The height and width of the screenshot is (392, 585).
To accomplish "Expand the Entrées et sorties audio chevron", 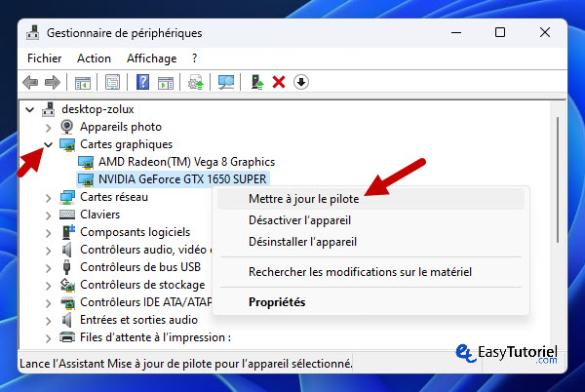I will click(x=48, y=321).
